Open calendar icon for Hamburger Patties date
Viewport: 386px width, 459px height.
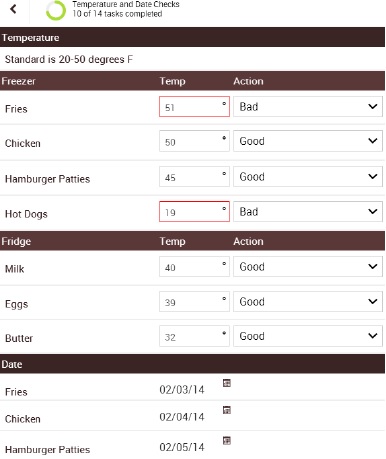(227, 441)
